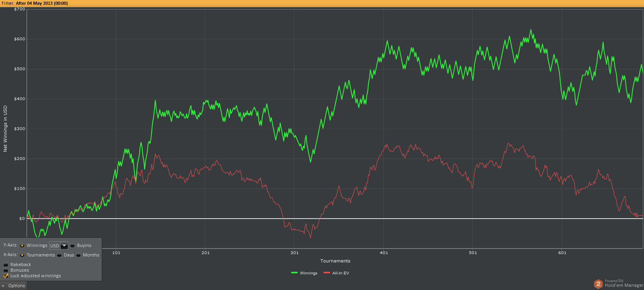Select the Tournaments X-axis radio button
The width and height of the screenshot is (644, 290).
[x=22, y=255]
